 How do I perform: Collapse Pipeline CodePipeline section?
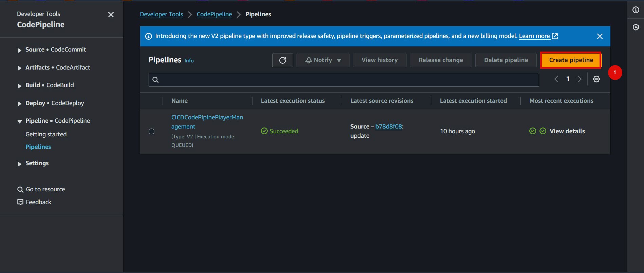point(20,121)
